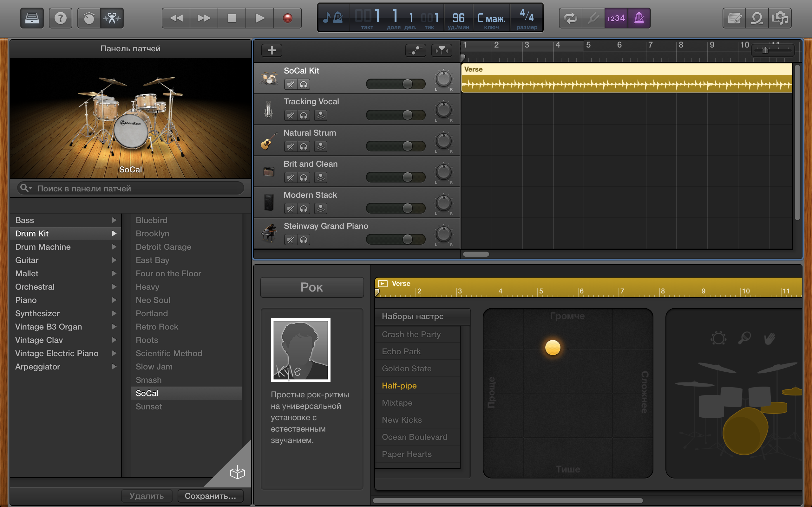Add a new track with plus button
The height and width of the screenshot is (507, 812).
tap(272, 50)
